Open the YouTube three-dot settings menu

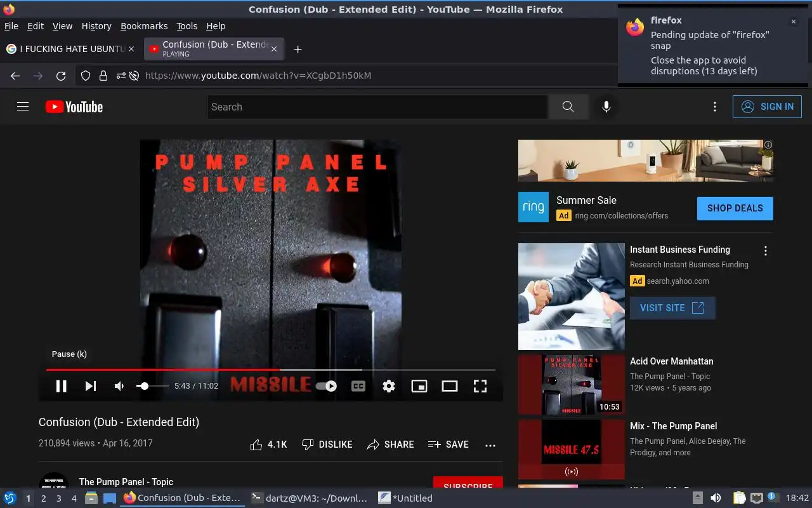(715, 107)
